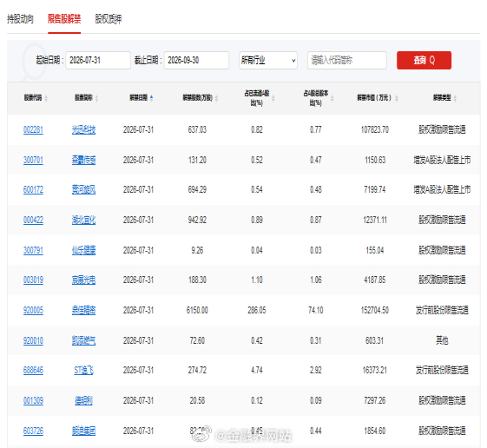Open the ST逸飞 stock link
Viewport: 487px width, 448px height.
[x=83, y=371]
